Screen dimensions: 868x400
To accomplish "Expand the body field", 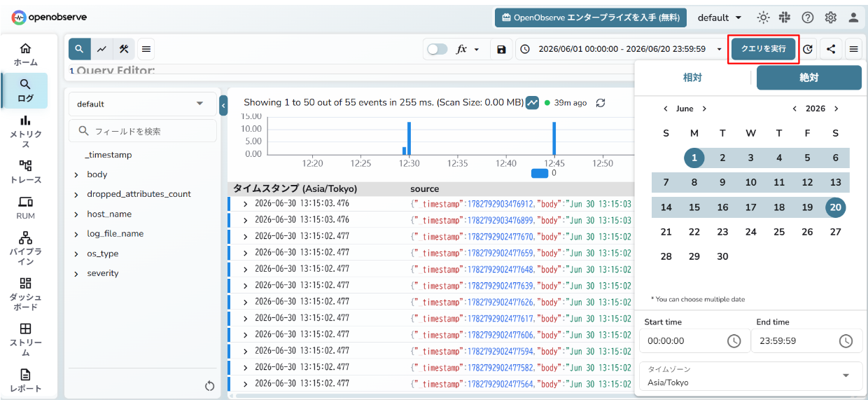I will point(76,174).
